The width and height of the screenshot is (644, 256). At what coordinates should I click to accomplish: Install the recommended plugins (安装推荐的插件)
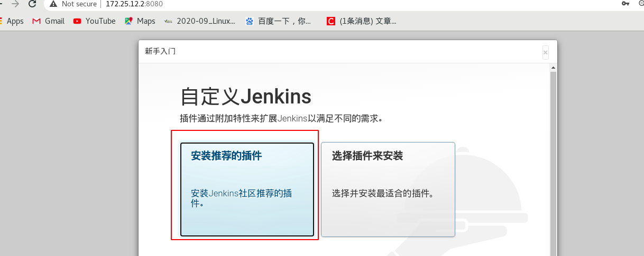(x=247, y=189)
